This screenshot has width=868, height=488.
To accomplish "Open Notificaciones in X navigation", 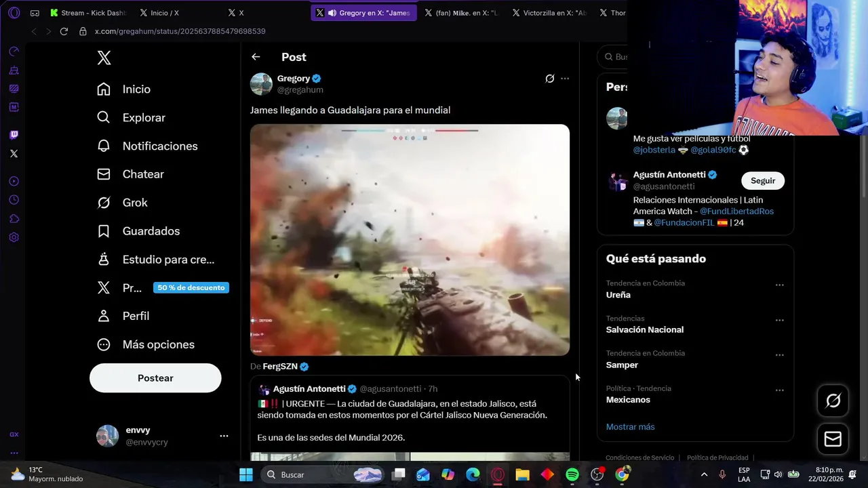I will click(147, 146).
